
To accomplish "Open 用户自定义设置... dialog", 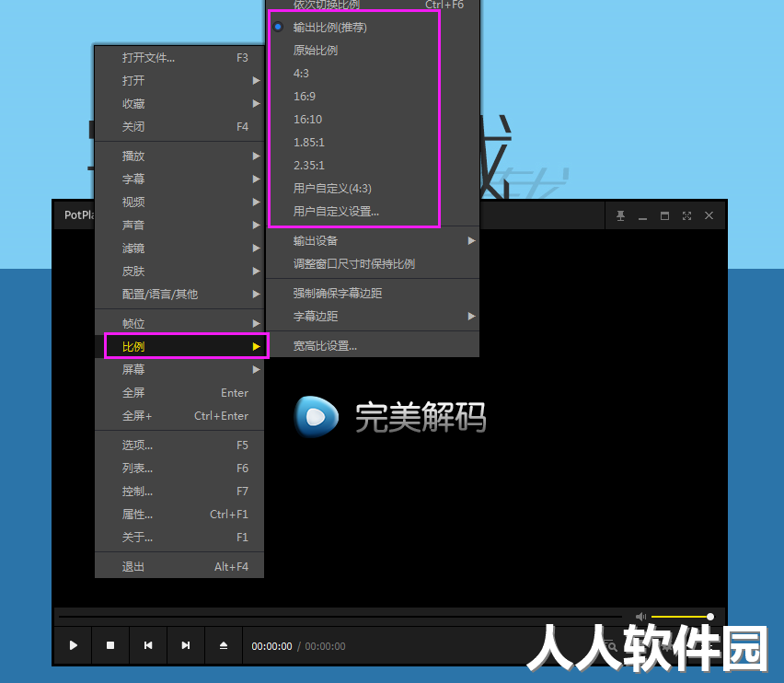I will (x=373, y=211).
